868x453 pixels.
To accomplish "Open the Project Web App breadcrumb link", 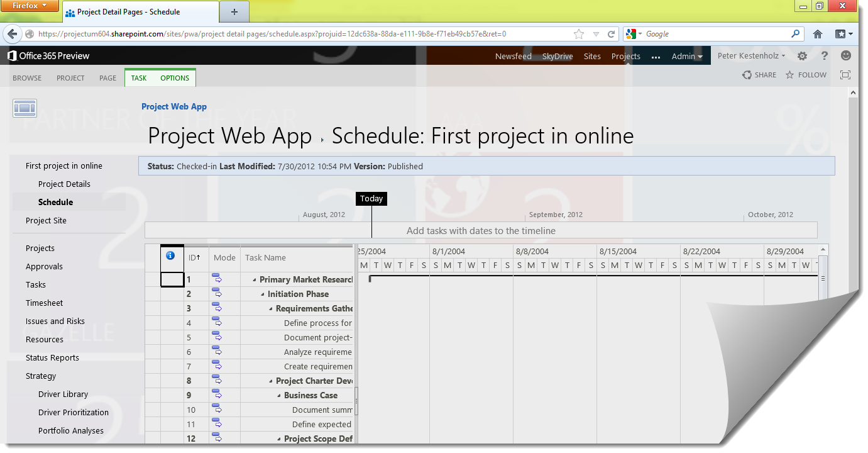I will 174,106.
